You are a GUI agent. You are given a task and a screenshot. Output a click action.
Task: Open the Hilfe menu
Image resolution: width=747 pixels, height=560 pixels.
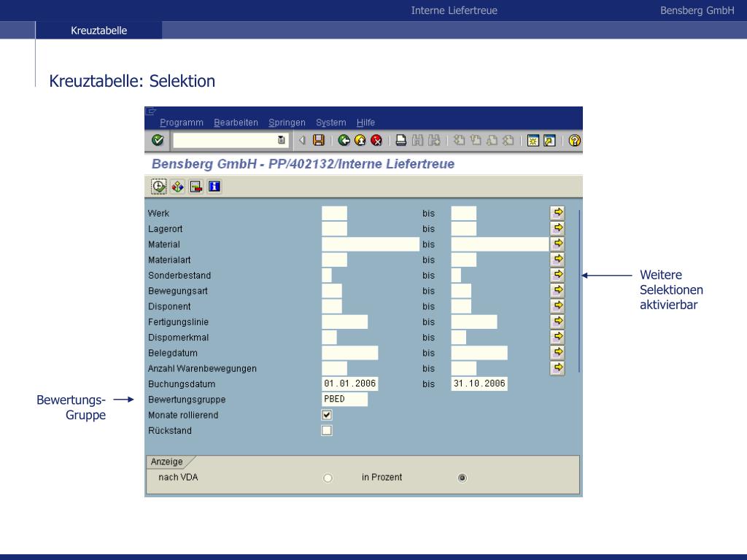tap(365, 122)
